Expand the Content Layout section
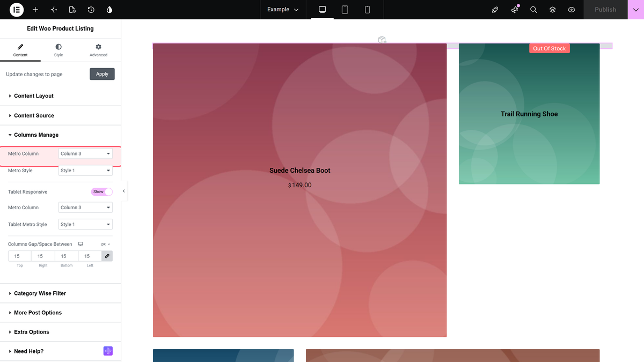The image size is (644, 362). (61, 96)
